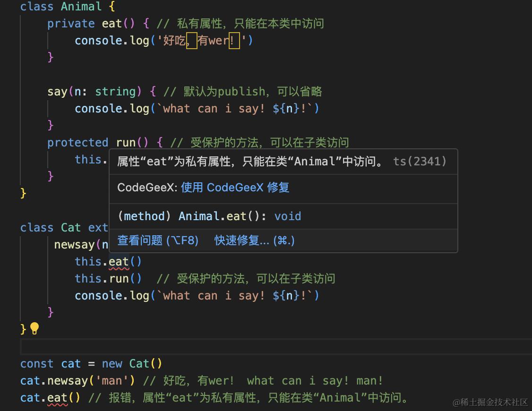
Task: Click the const keyword before cat
Action: click(x=37, y=364)
